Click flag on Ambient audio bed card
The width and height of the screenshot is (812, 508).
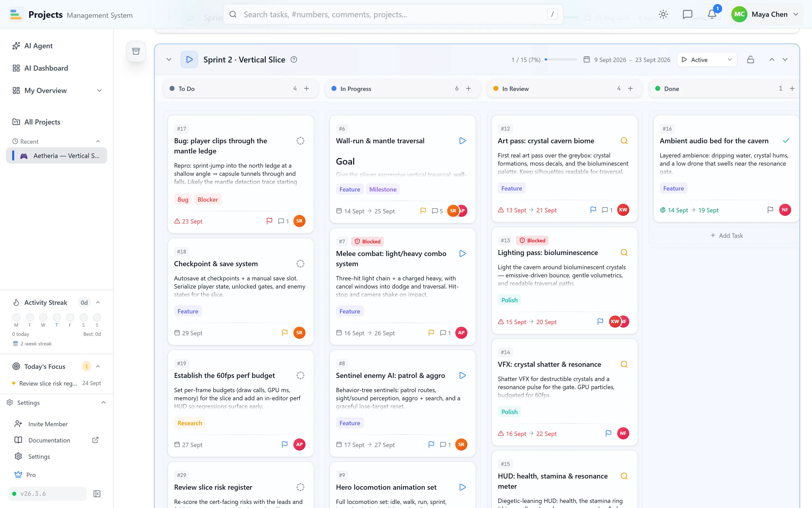770,210
